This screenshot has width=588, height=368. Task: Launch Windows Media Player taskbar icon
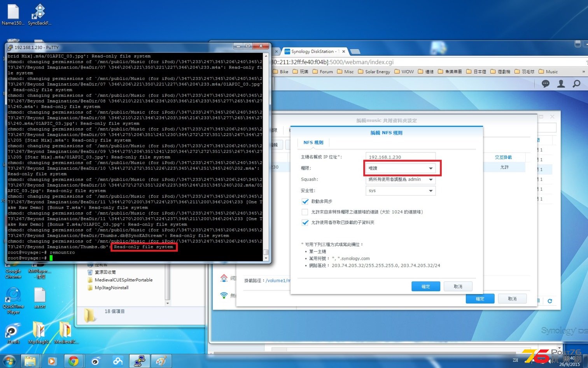pyautogui.click(x=52, y=361)
